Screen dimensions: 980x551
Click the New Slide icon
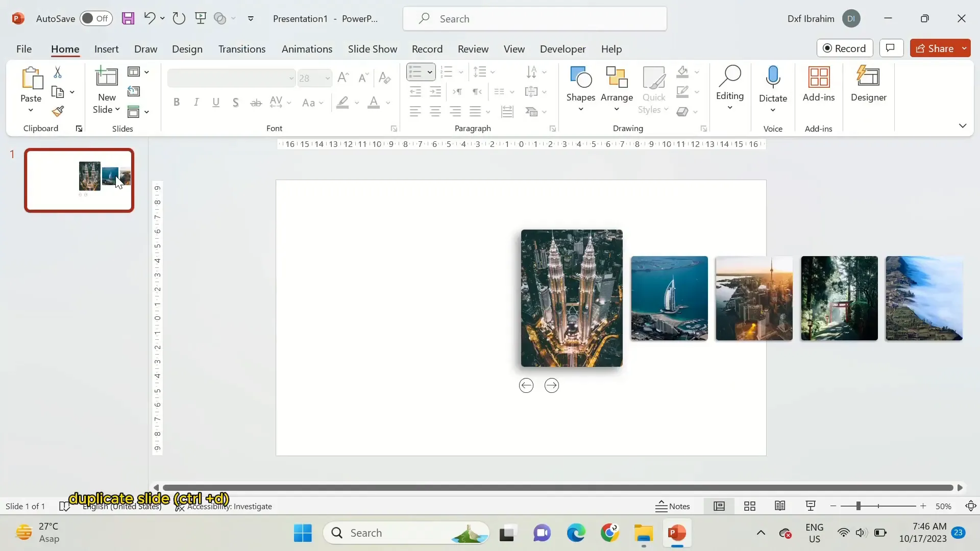point(106,77)
